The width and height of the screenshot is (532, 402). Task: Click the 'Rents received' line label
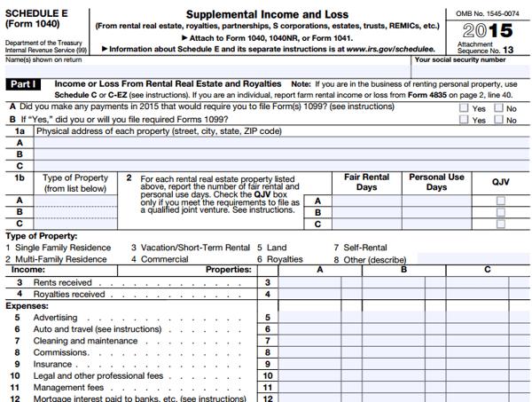pyautogui.click(x=62, y=282)
